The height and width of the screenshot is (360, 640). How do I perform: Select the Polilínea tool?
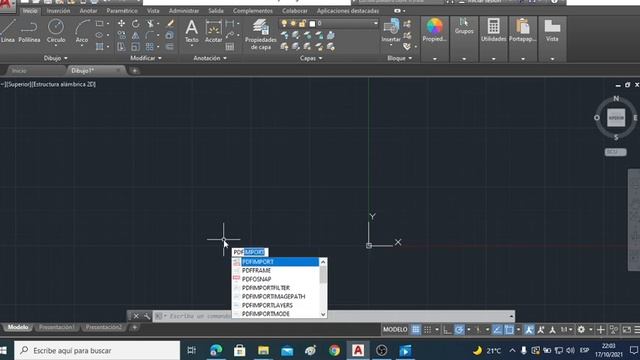(29, 31)
